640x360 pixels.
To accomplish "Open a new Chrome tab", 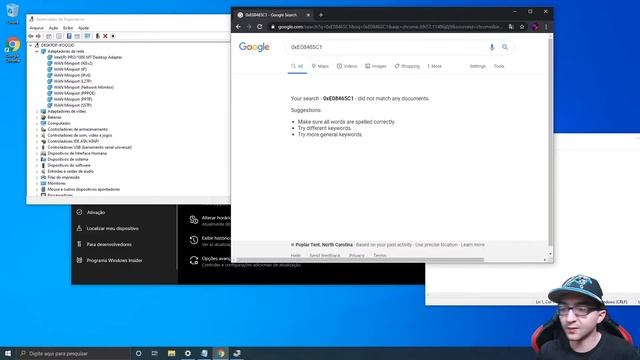I will click(321, 15).
